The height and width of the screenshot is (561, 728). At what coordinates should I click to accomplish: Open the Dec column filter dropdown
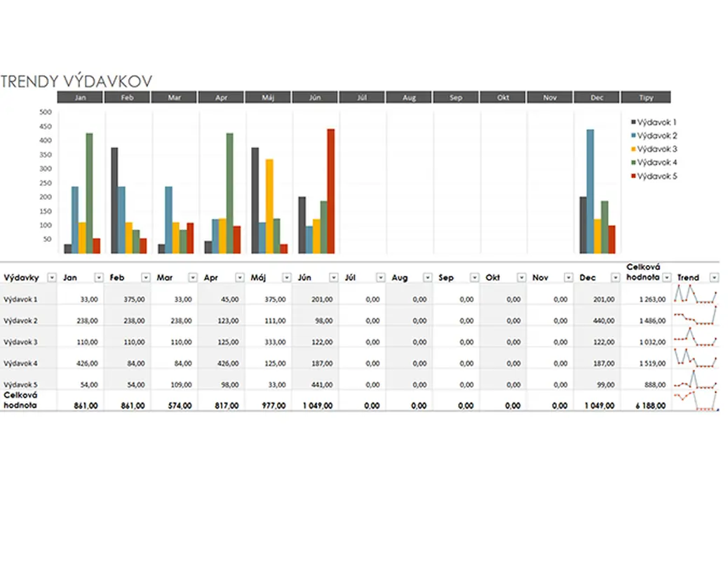(615, 278)
